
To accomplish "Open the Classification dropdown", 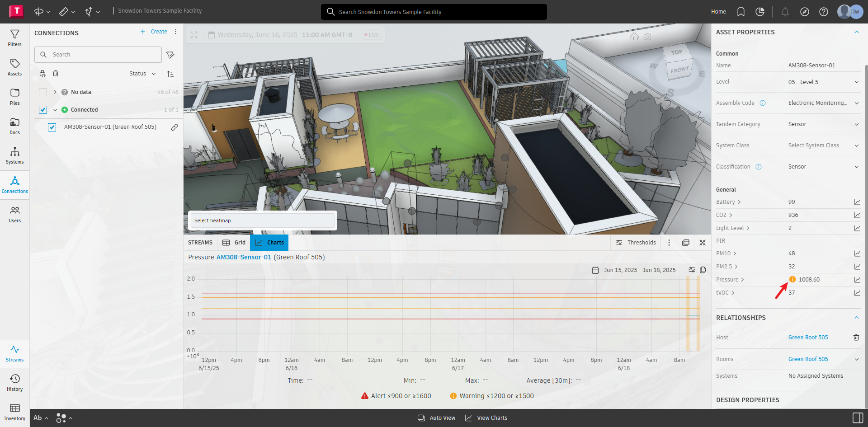I will [824, 167].
